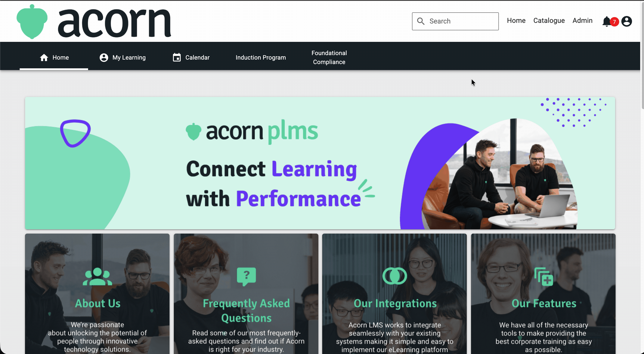Click the house icon in navigation bar
This screenshot has width=644, height=354.
pos(44,58)
